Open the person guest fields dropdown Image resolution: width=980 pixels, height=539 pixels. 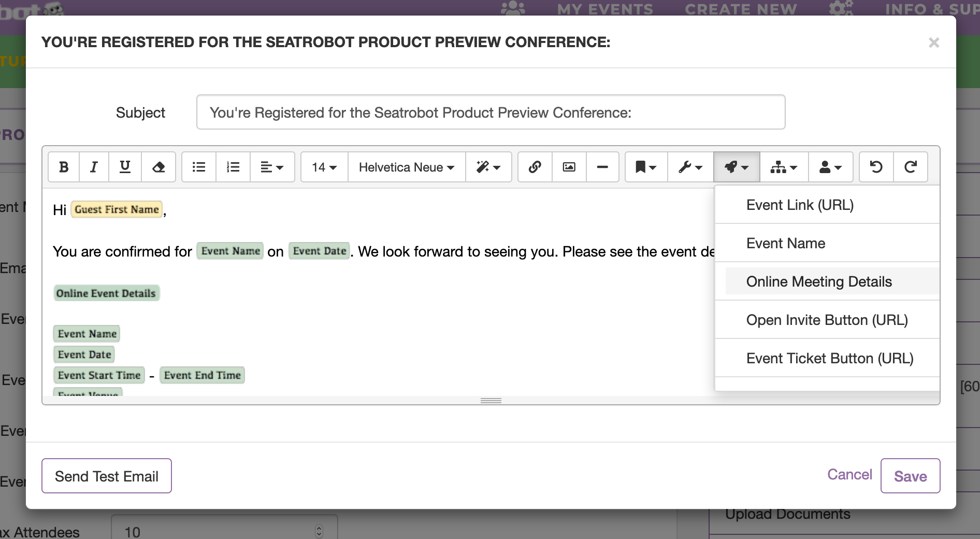[x=830, y=167]
